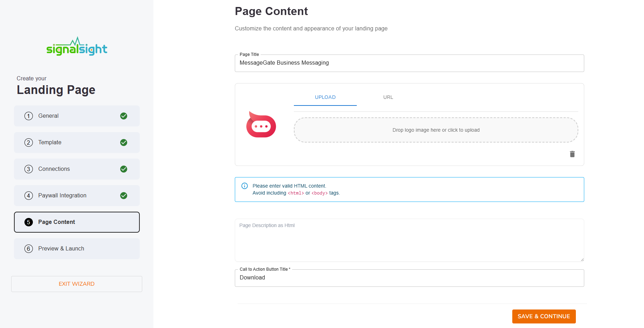Switch to the URL tab

tap(388, 97)
